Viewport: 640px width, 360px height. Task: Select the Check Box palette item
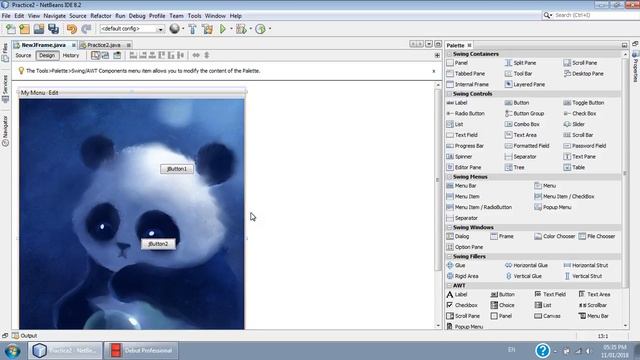[x=580, y=113]
